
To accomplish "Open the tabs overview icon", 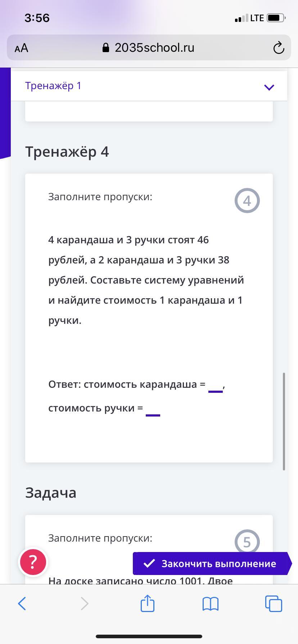I will coord(274,603).
